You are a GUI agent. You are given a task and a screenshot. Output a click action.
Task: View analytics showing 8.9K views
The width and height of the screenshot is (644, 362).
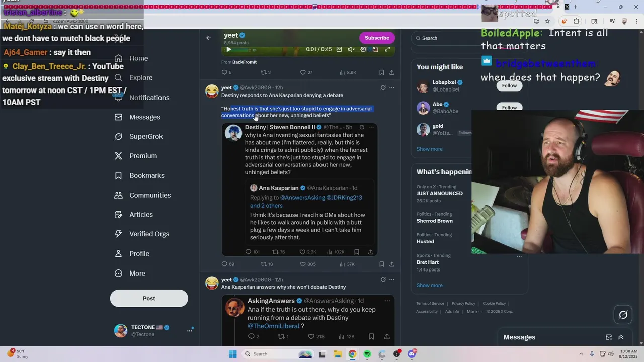348,72
